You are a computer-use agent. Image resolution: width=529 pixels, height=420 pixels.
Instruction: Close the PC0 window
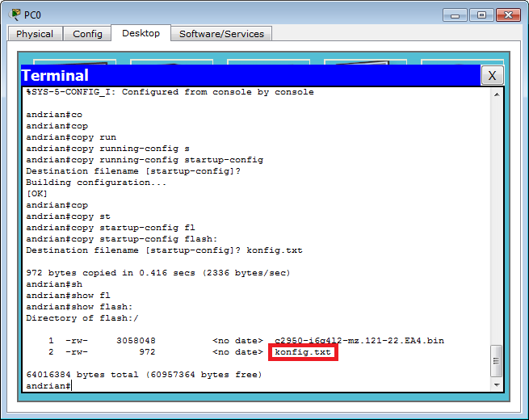click(508, 15)
